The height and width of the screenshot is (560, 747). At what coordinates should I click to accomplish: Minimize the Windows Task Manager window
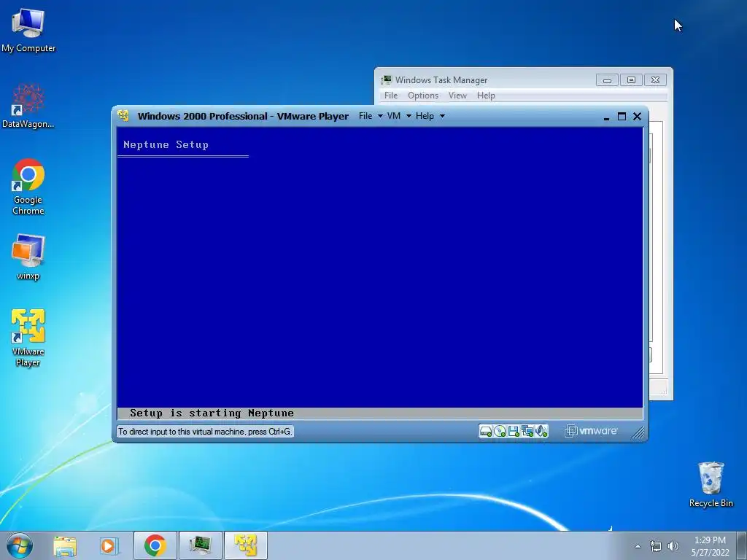click(607, 80)
